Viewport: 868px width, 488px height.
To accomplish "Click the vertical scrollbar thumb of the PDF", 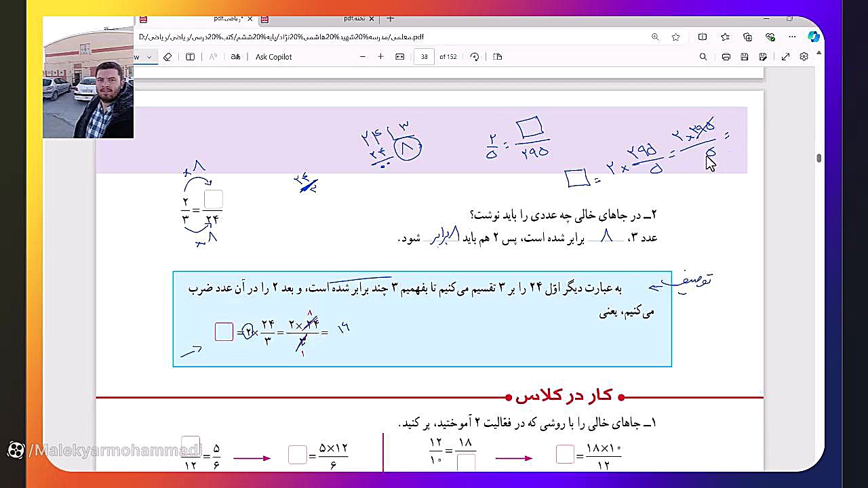I will pos(819,159).
